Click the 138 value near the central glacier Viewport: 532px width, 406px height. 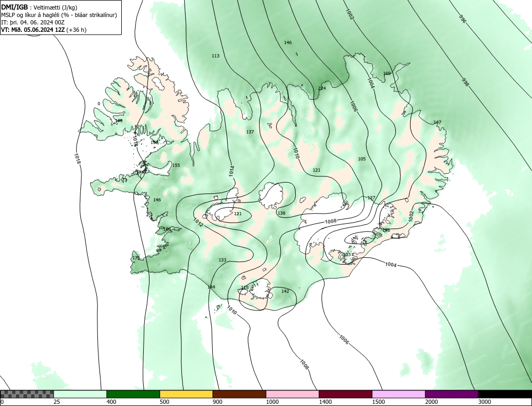click(281, 214)
